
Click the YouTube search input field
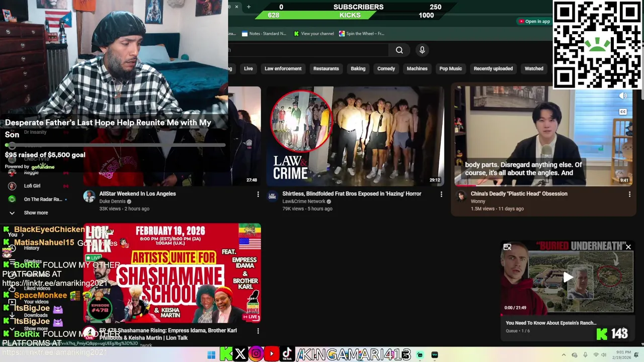click(308, 50)
